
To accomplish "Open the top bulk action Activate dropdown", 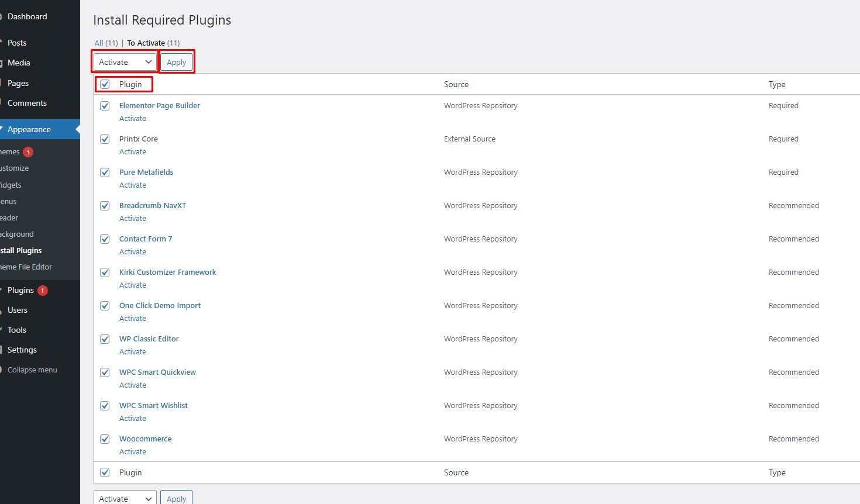I will point(125,62).
